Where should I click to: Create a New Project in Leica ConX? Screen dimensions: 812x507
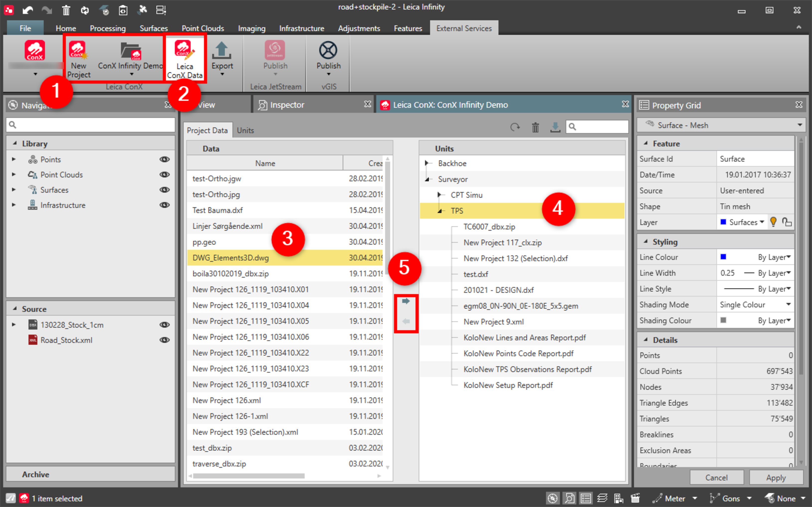tap(79, 60)
